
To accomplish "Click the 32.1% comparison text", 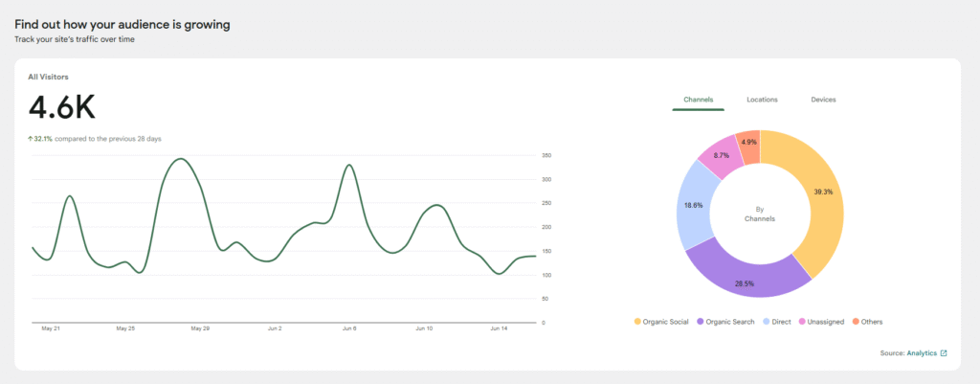I will pos(44,139).
